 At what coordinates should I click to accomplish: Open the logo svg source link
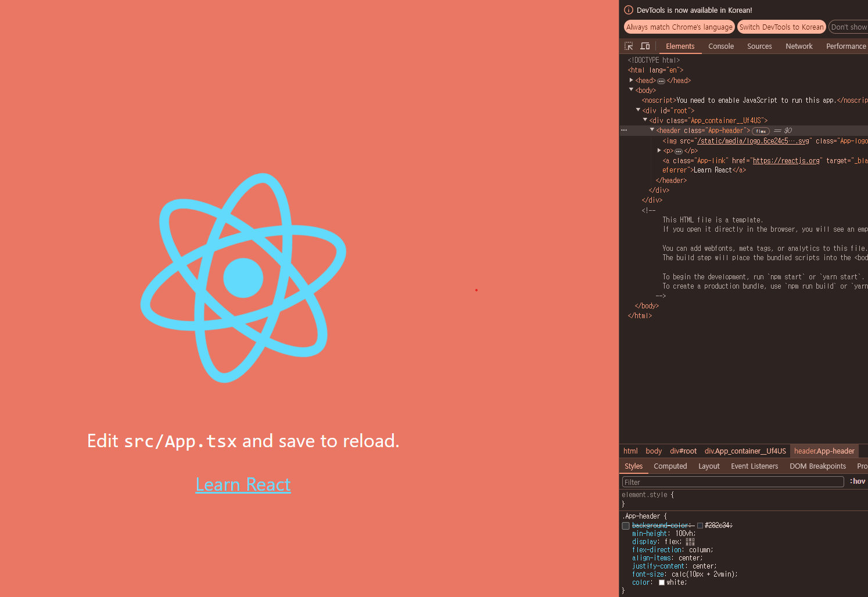[753, 141]
